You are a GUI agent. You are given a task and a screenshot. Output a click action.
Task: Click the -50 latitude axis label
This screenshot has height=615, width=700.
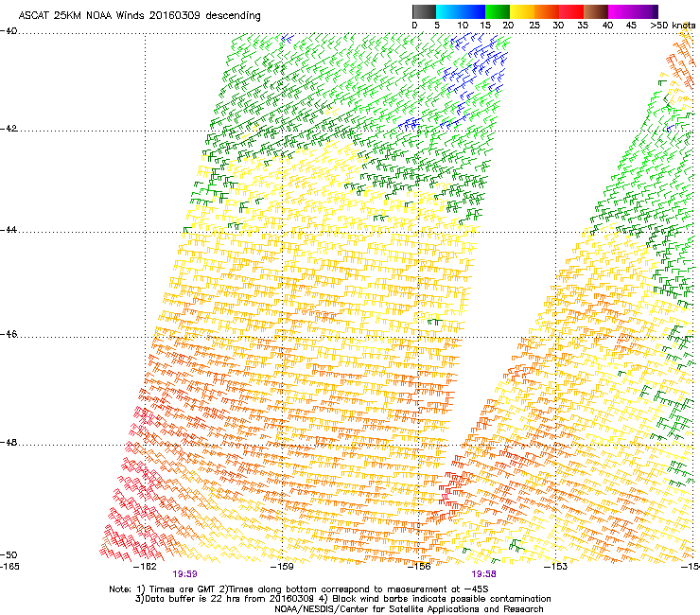9,554
